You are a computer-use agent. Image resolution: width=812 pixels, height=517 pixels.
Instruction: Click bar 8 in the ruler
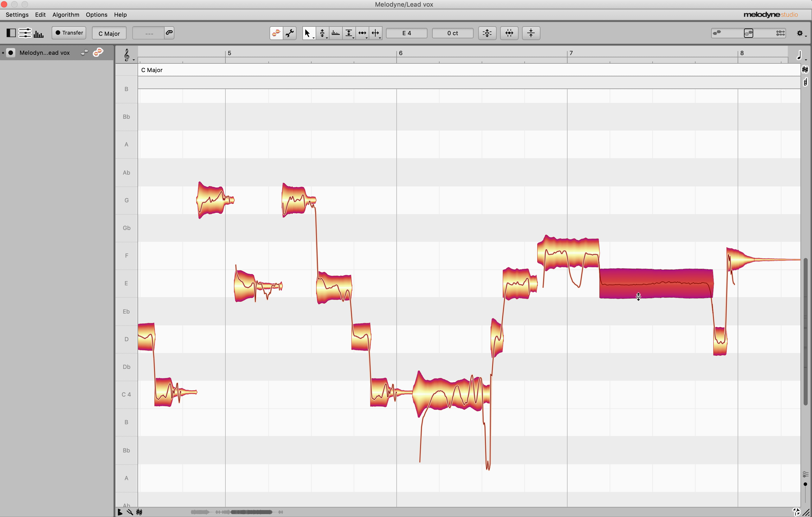[x=742, y=53]
